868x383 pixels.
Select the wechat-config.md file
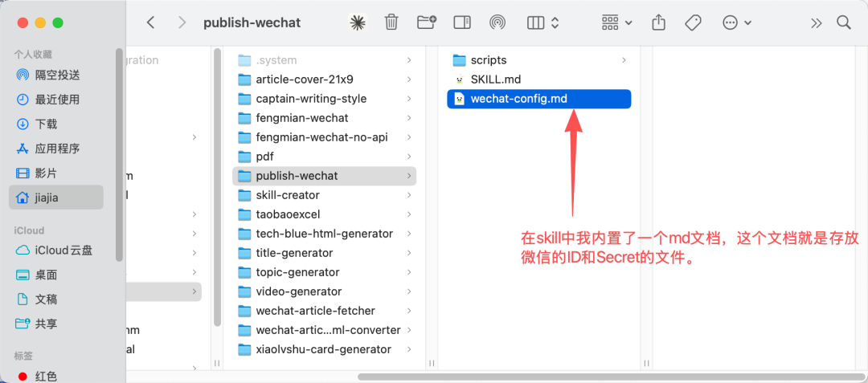(x=539, y=99)
